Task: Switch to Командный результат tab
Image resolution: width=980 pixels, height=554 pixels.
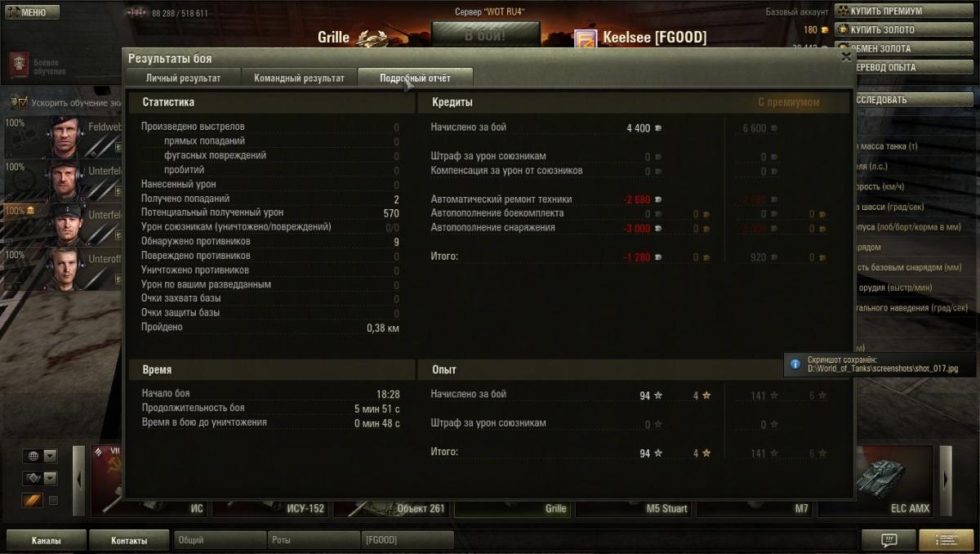Action: [x=299, y=78]
